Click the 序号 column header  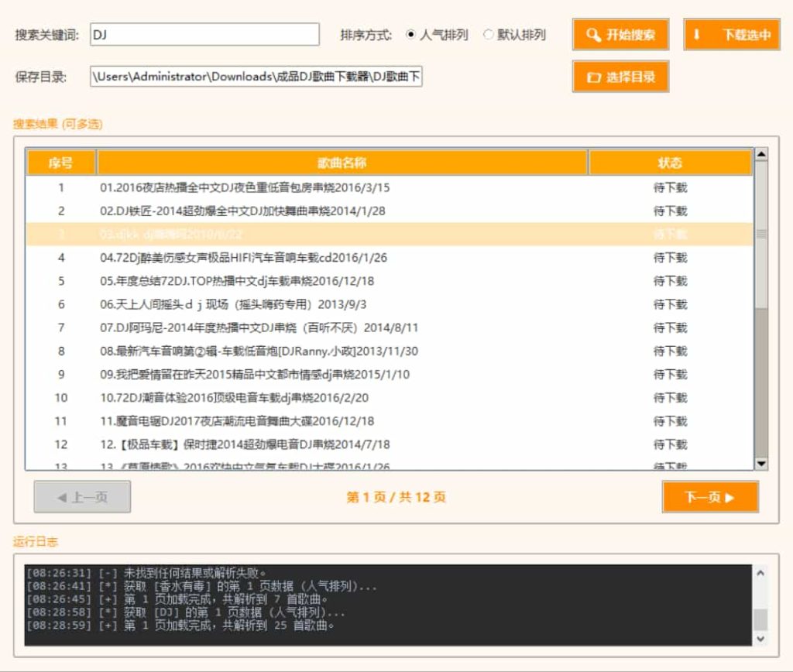60,163
